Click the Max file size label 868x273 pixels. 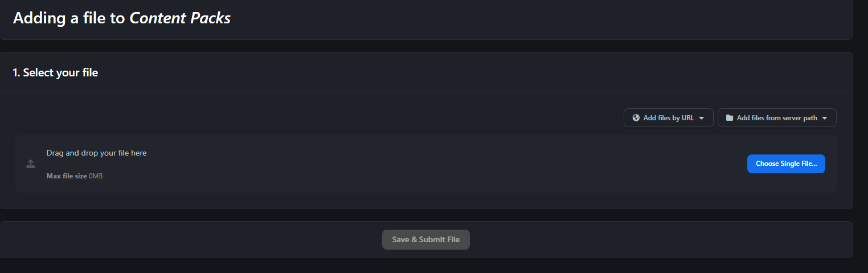tap(67, 176)
